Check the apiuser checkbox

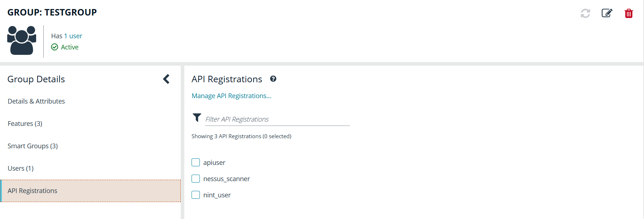[x=196, y=162]
